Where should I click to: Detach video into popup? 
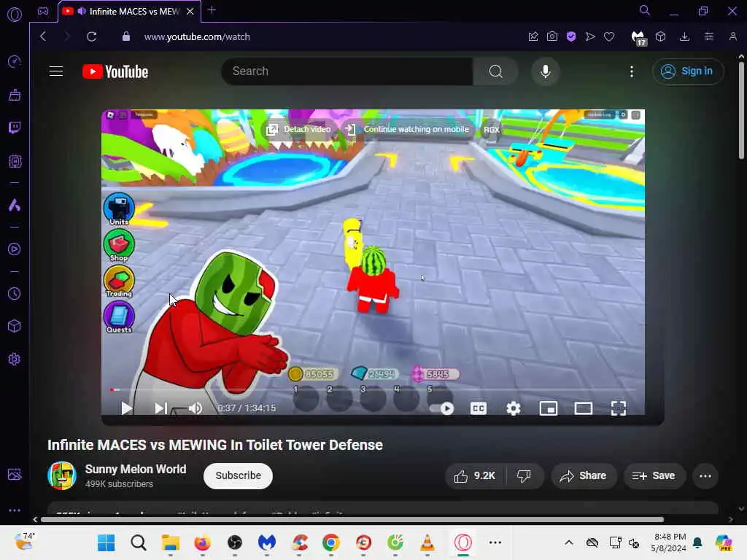[x=298, y=130]
